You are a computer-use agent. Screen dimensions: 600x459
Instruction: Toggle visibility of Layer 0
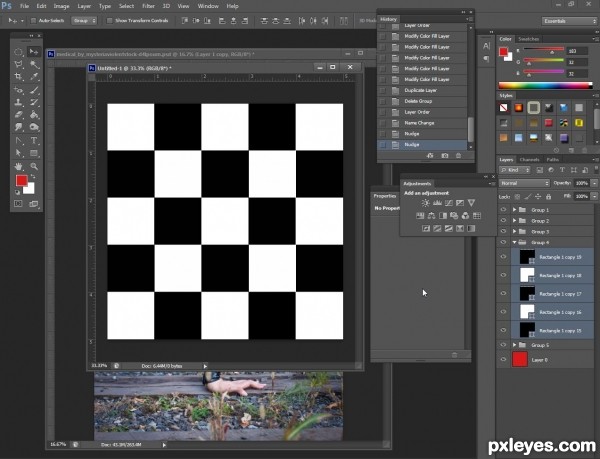(x=503, y=360)
